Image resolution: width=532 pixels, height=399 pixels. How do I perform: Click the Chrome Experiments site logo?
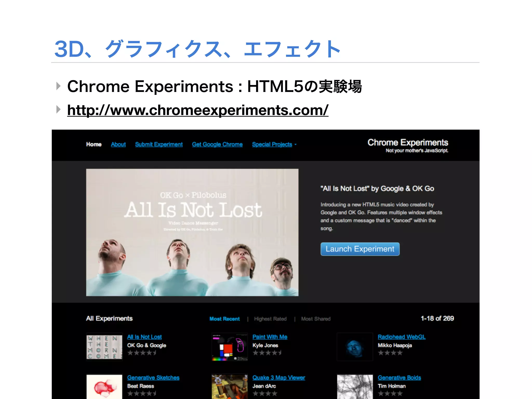[x=408, y=142]
